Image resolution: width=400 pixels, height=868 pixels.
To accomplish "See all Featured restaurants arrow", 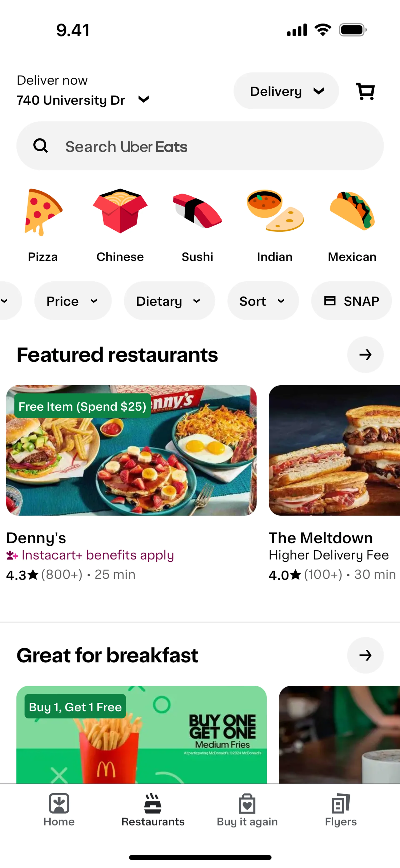I will pos(365,355).
